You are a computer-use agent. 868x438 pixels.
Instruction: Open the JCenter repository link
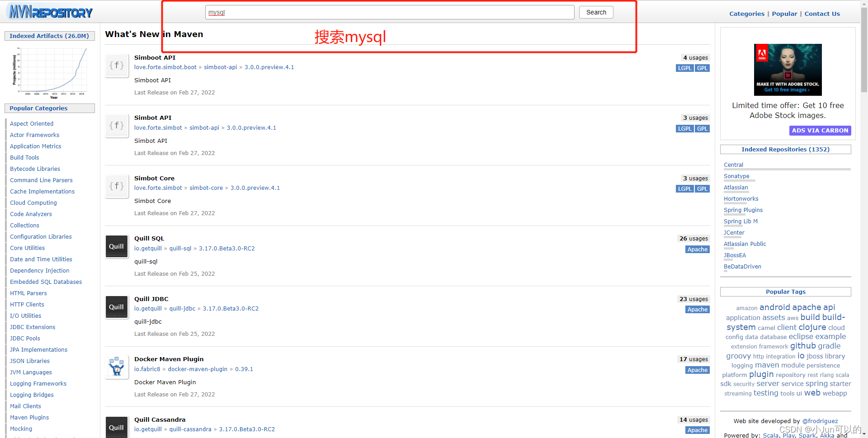point(734,233)
